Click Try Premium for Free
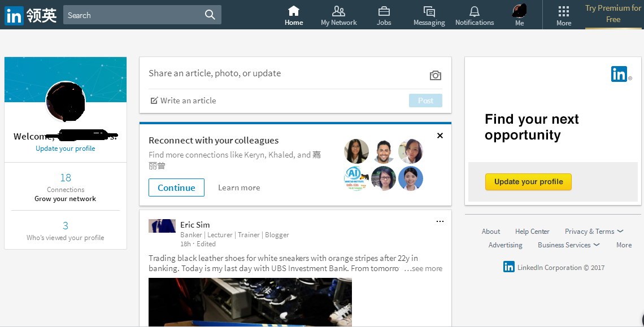Viewport: 644px width, 327px height. pyautogui.click(x=613, y=14)
